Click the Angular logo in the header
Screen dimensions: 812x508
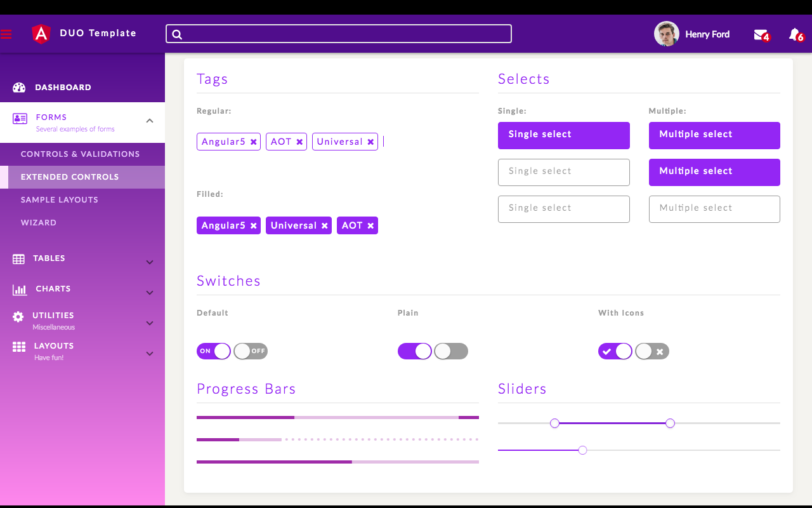pyautogui.click(x=41, y=34)
